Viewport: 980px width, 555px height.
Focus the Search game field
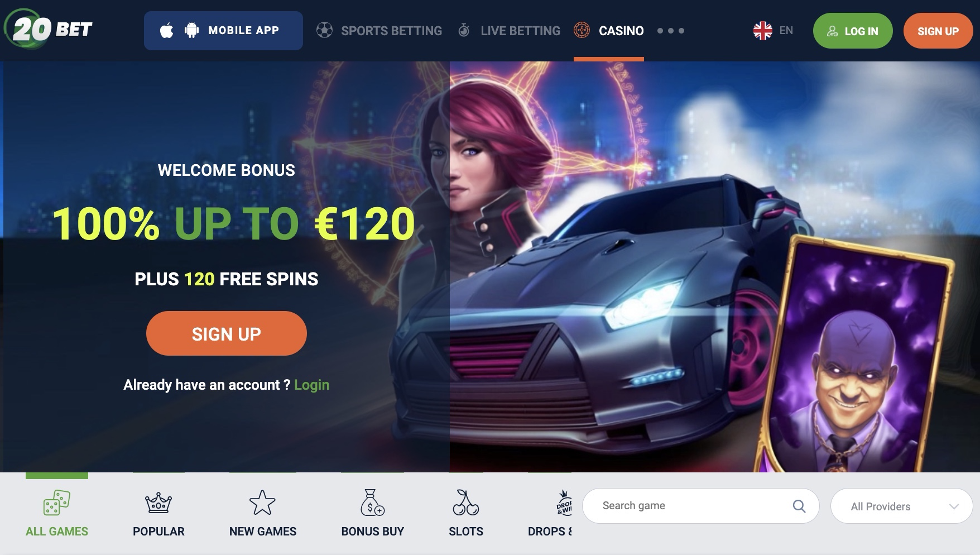[x=701, y=506]
